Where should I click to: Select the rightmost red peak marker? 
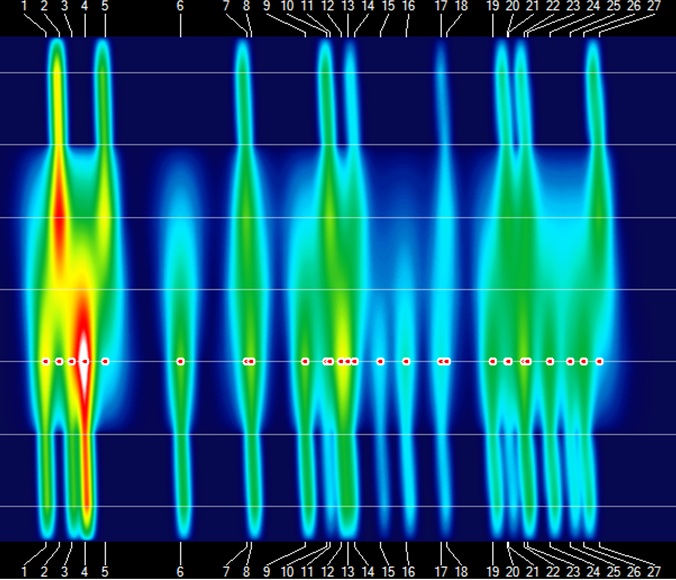(x=599, y=361)
